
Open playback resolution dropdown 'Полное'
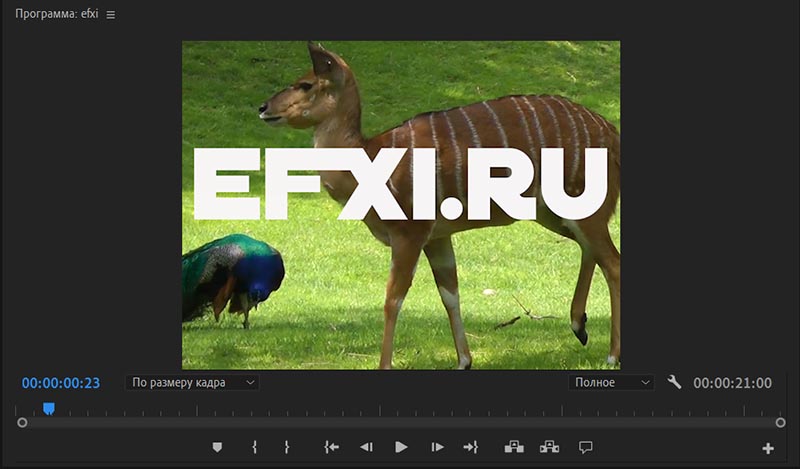pyautogui.click(x=611, y=382)
